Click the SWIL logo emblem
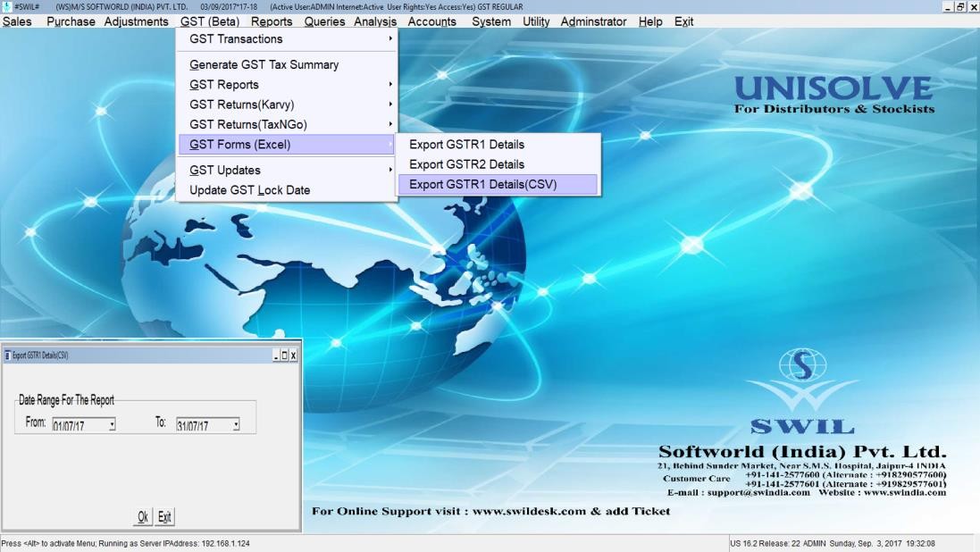 point(802,380)
